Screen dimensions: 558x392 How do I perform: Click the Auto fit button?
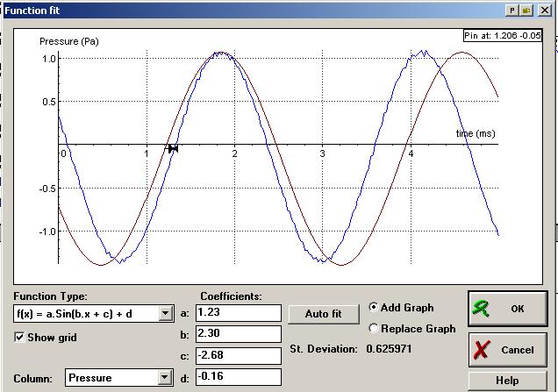(x=324, y=314)
